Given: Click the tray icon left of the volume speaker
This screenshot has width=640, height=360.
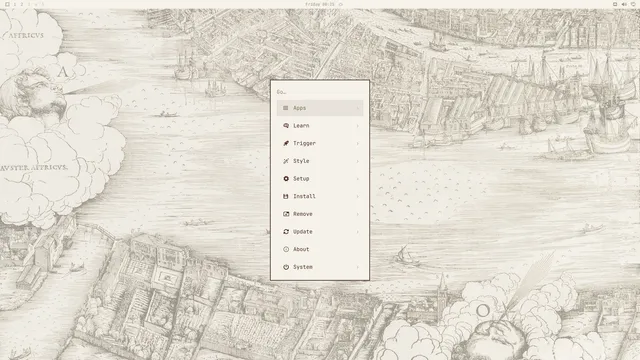Looking at the screenshot, I should (x=615, y=4).
